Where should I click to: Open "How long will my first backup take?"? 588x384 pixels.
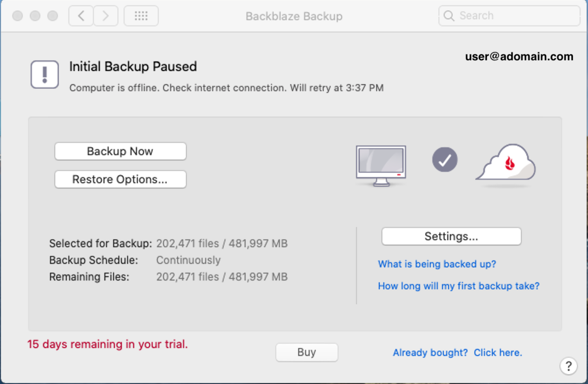[459, 286]
